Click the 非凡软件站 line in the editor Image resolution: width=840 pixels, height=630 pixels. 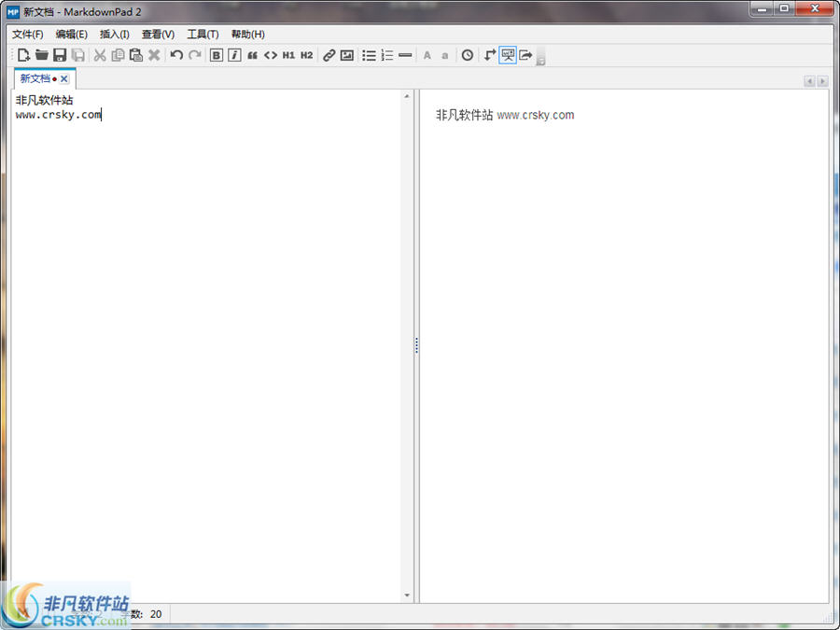[x=45, y=100]
